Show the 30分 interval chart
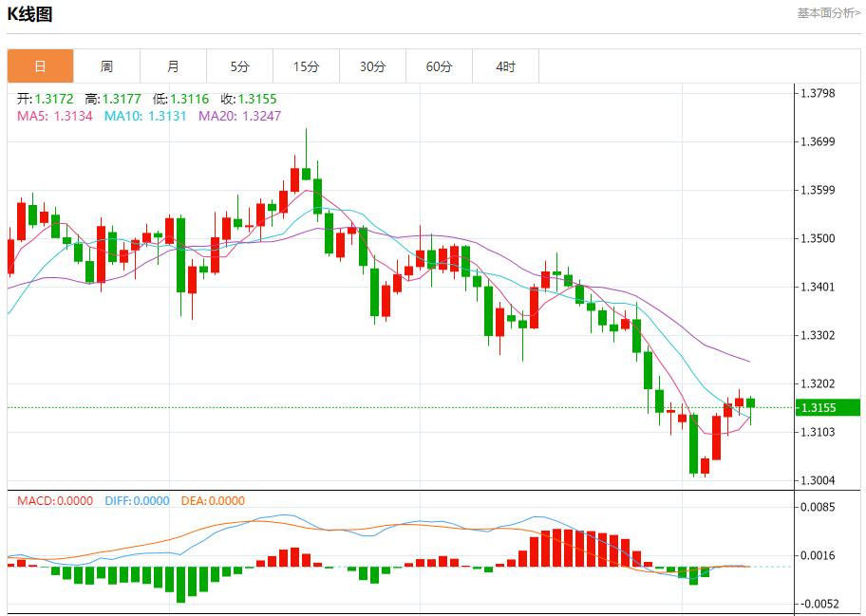Viewport: 866px width, 616px height. (372, 66)
